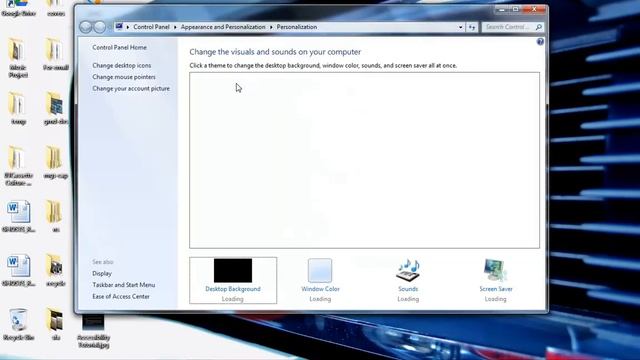The height and width of the screenshot is (360, 640).
Task: Maximize the Personalization window
Action: tap(516, 9)
